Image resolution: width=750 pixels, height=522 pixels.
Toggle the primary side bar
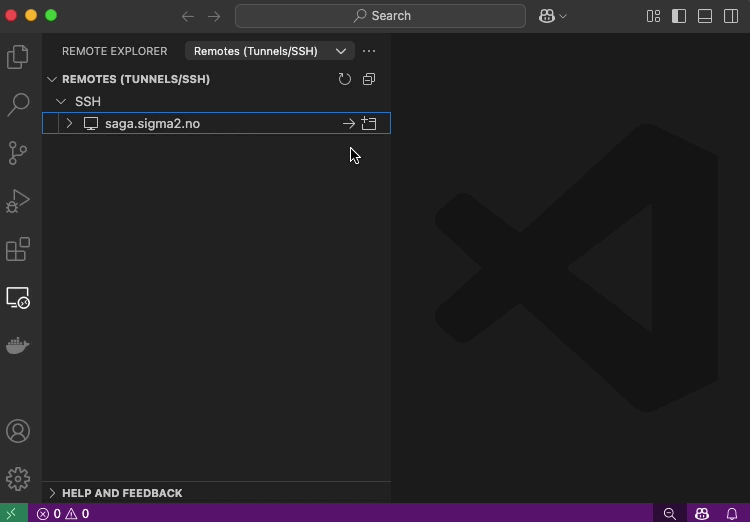679,16
